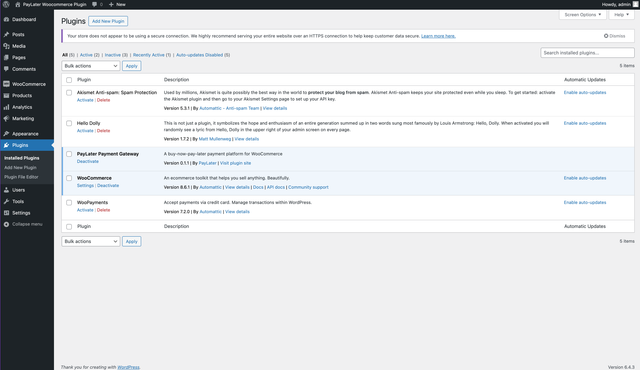640x370 pixels.
Task: Check the WooCommerce plugin checkbox
Action: tap(69, 178)
